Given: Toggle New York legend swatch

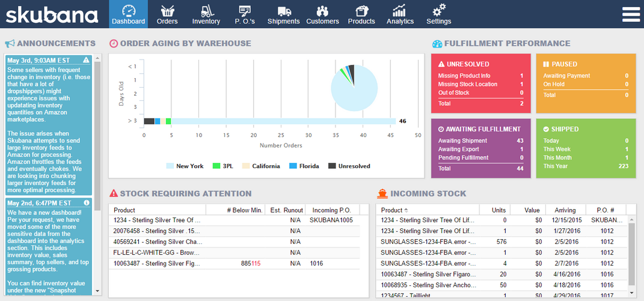Looking at the screenshot, I should 170,166.
